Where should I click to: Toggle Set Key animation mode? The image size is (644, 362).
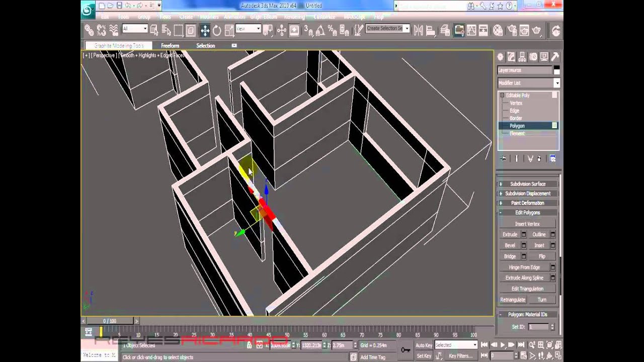point(424,356)
